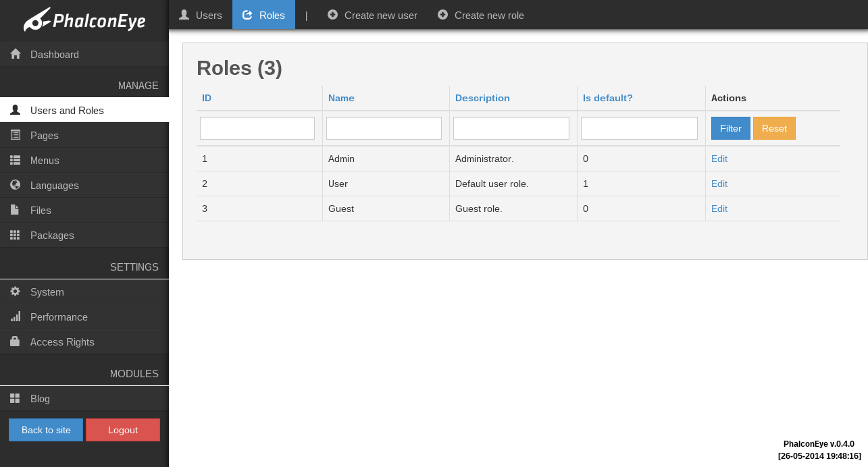Click the 'Guest role.' description cell
The width and height of the screenshot is (868, 467).
pyautogui.click(x=513, y=209)
